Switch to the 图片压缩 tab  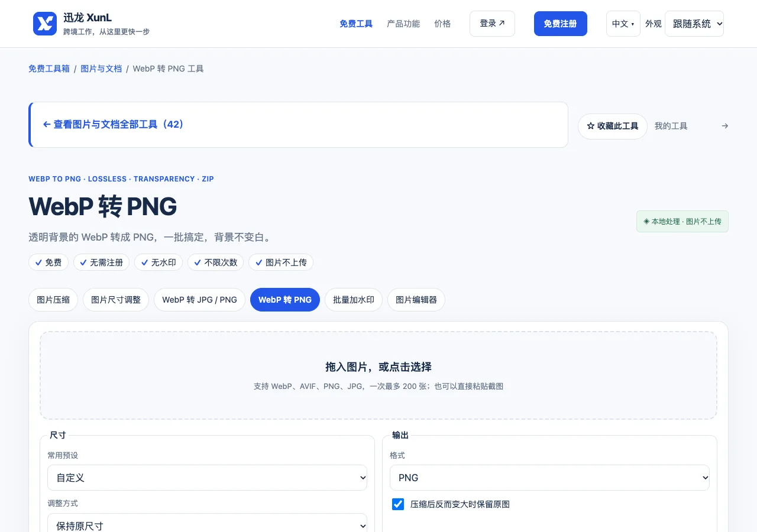click(53, 300)
